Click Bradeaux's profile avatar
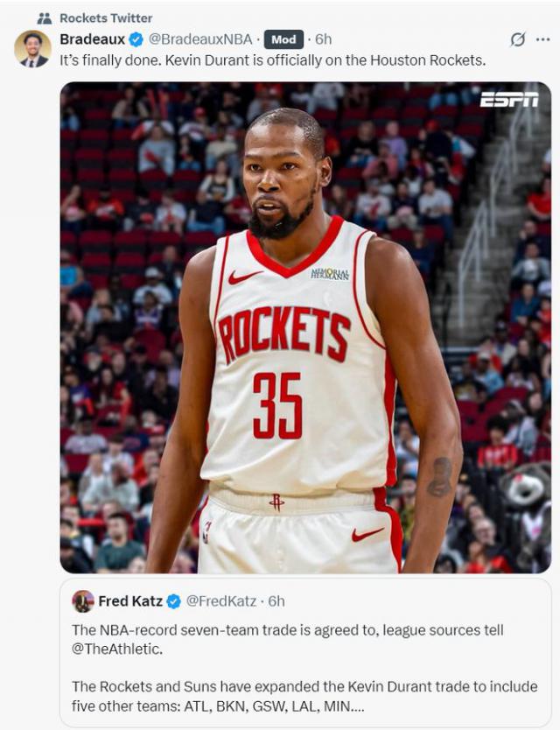560x730 pixels. click(x=32, y=49)
